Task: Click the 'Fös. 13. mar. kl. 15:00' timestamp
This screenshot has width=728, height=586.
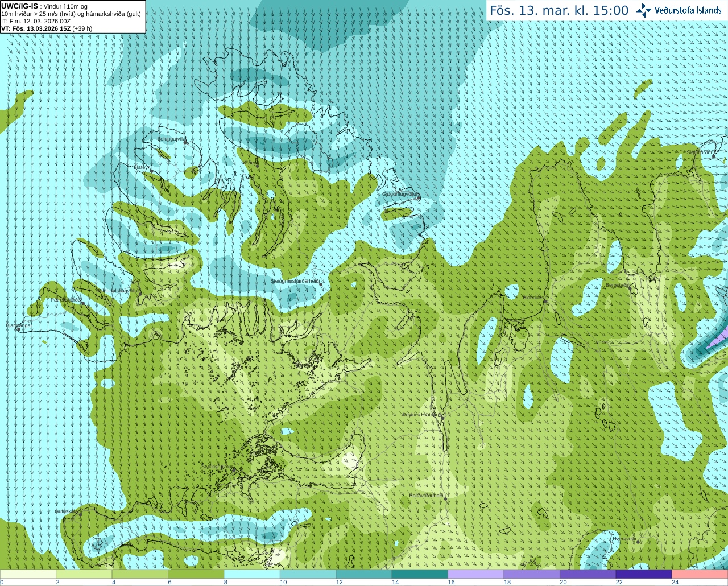Action: 559,11
